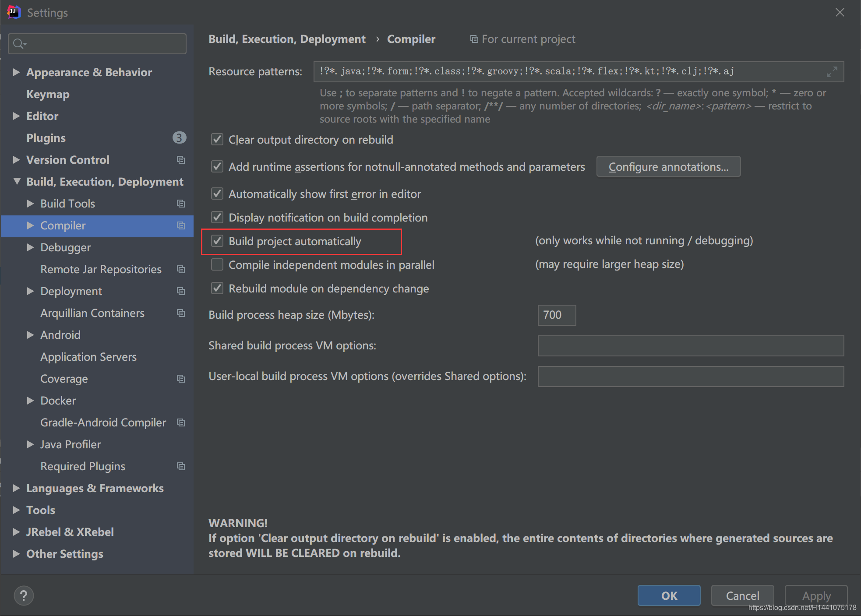Expand the Debugger node
Viewport: 861px width, 616px height.
[30, 247]
